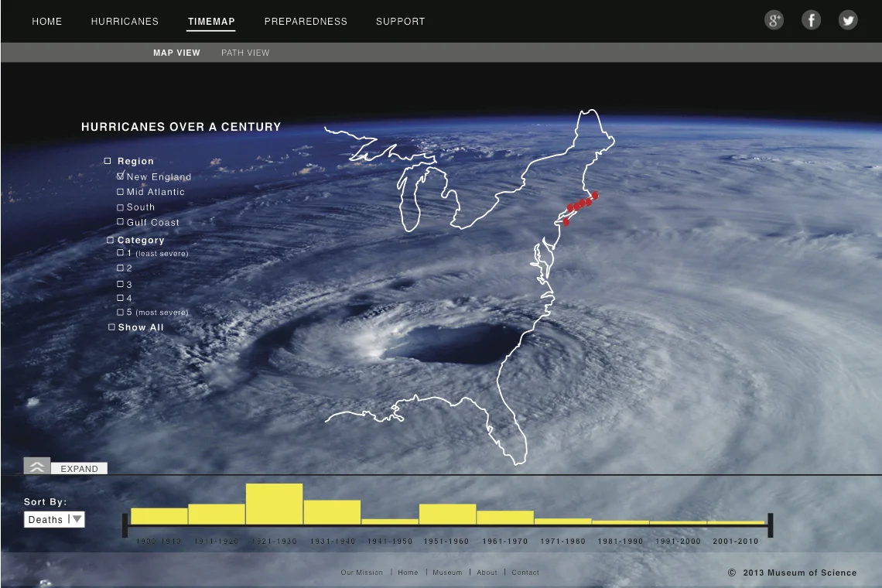The image size is (882, 588).
Task: Open the PREPAREDNESS menu item
Action: tap(306, 22)
